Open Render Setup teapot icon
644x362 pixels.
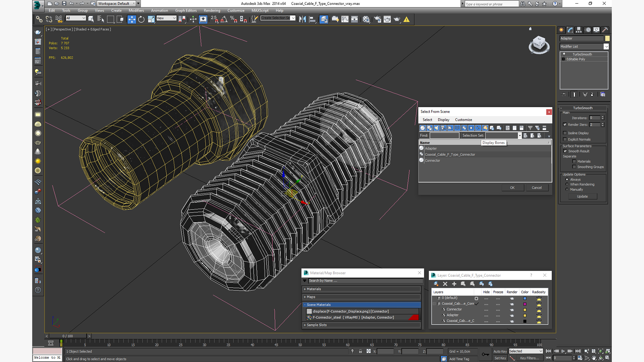[378, 19]
